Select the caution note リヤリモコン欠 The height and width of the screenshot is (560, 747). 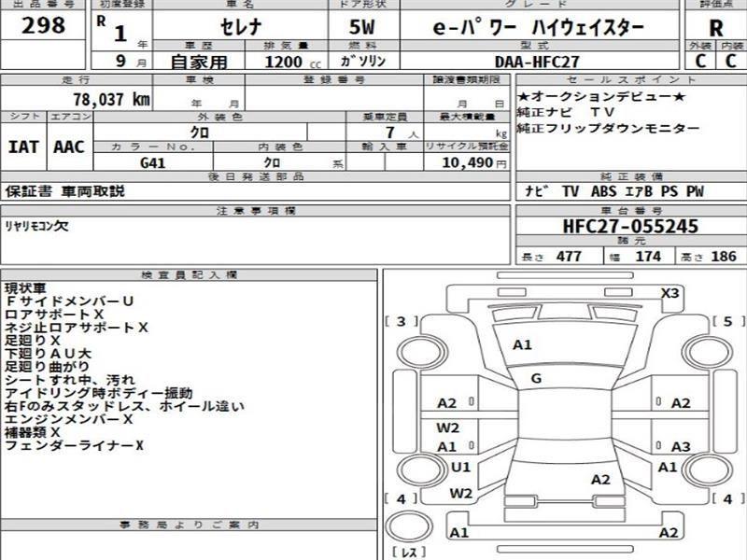click(36, 226)
